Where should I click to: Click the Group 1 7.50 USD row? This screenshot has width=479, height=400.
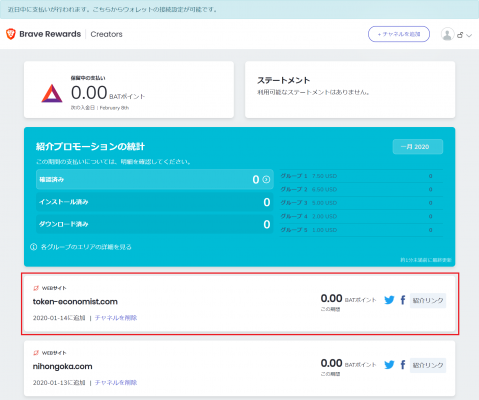coord(361,176)
